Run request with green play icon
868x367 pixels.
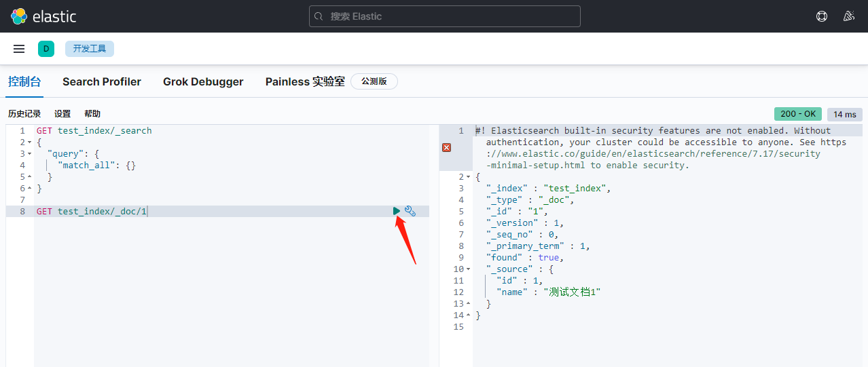click(x=397, y=211)
